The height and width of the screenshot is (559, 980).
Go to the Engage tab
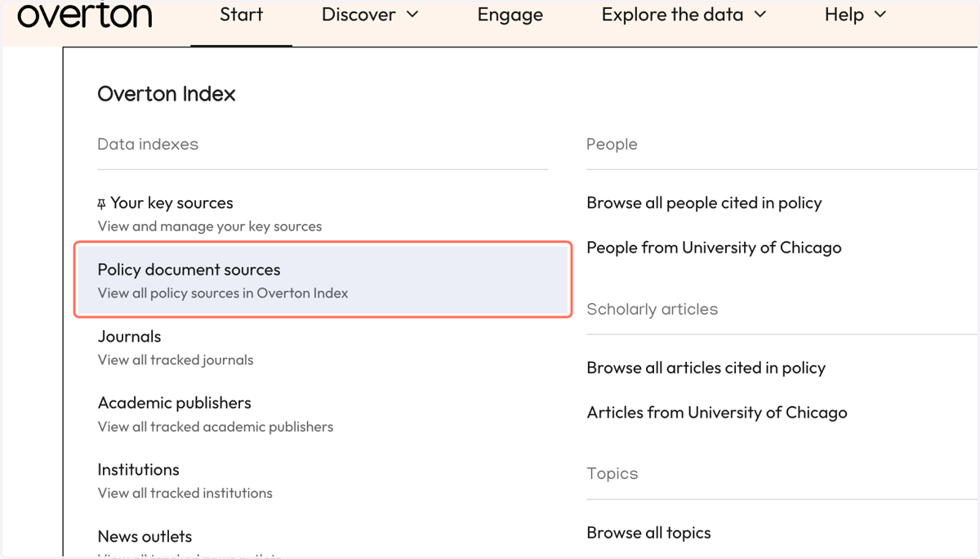pos(510,15)
